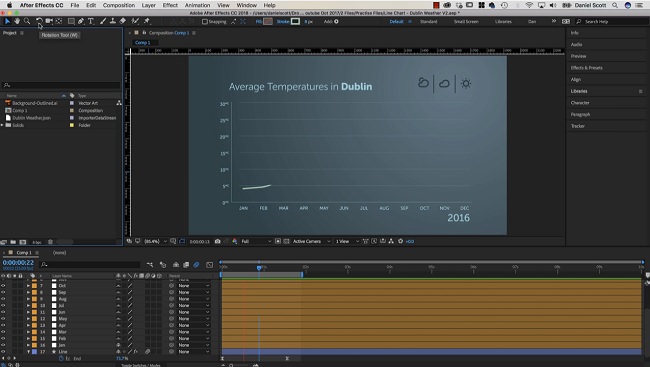
Task: Click the Stroke color swatch
Action: (295, 22)
